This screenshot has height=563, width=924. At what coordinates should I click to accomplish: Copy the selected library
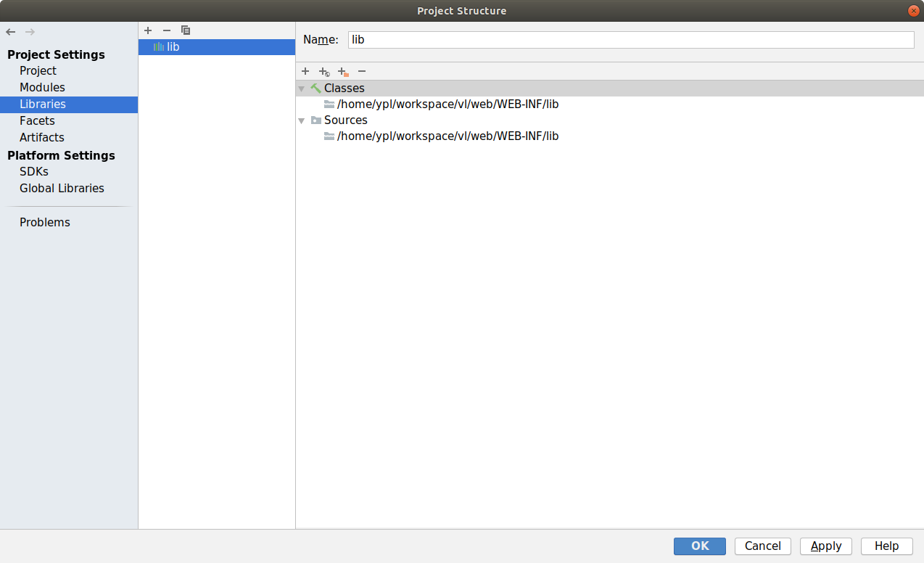click(186, 30)
